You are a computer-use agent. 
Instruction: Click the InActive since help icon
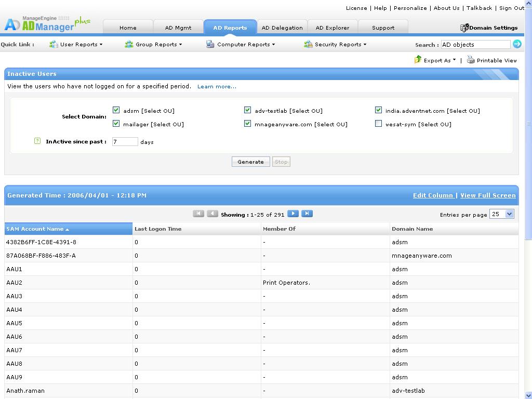click(x=37, y=141)
